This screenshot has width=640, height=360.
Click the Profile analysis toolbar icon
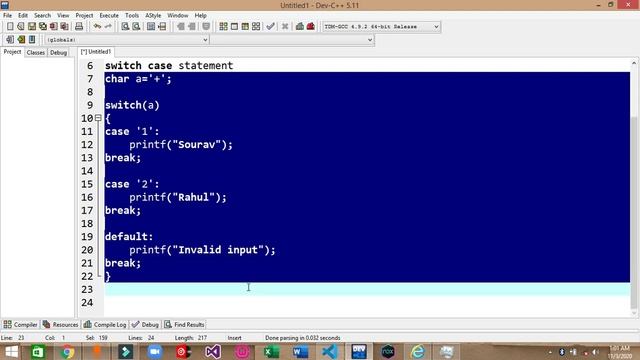[300, 27]
